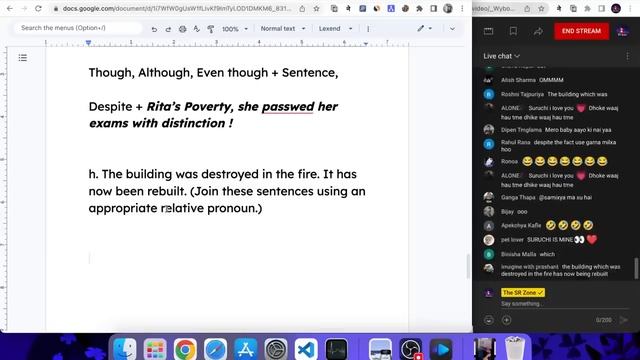Open the App Store from the dock

point(246,349)
